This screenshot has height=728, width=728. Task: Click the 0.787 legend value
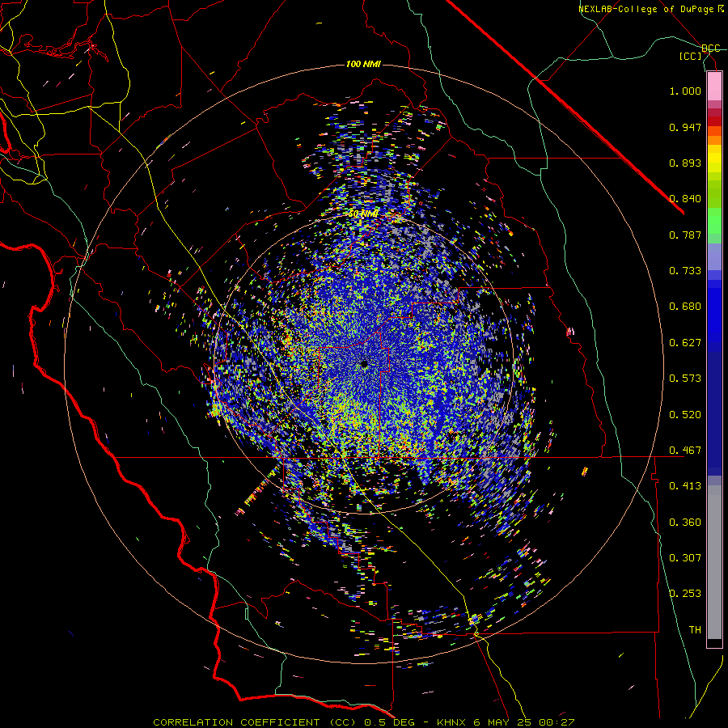pyautogui.click(x=685, y=235)
